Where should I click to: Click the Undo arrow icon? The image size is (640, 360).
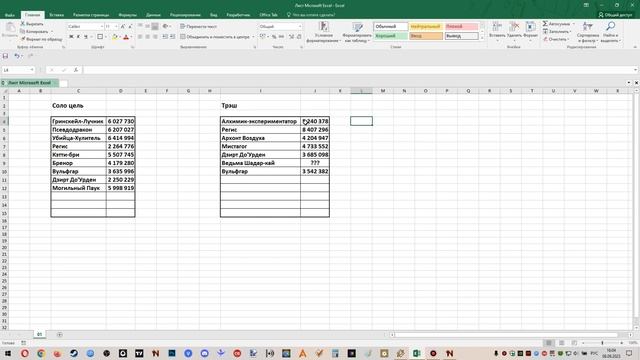coord(17,56)
